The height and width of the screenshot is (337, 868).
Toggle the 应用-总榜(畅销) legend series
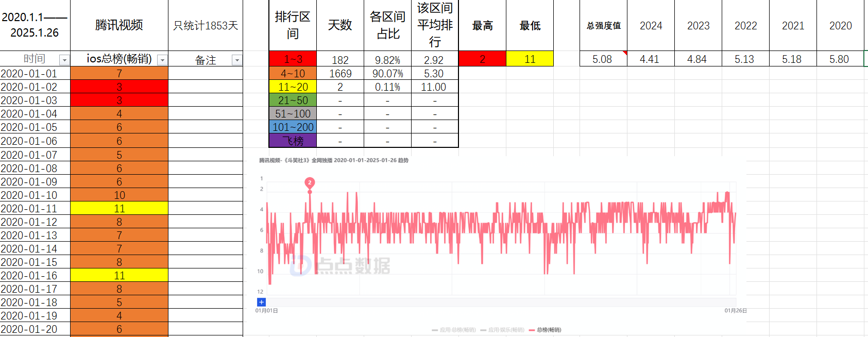click(x=454, y=330)
